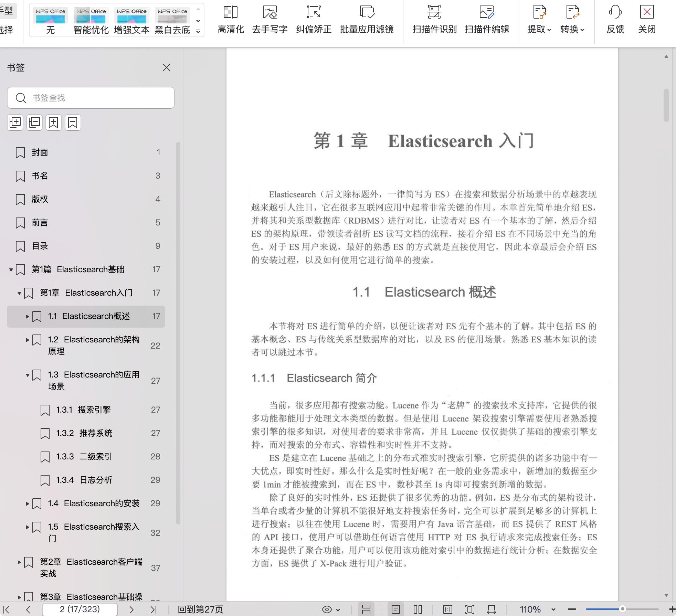
Task: Click the document vertical scrollbar thumb
Action: pyautogui.click(x=666, y=105)
